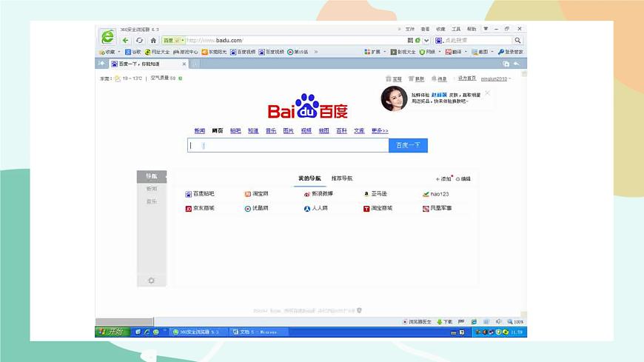Open the 谷歌 bookmark
Viewport: 644px width, 362px height.
133,52
